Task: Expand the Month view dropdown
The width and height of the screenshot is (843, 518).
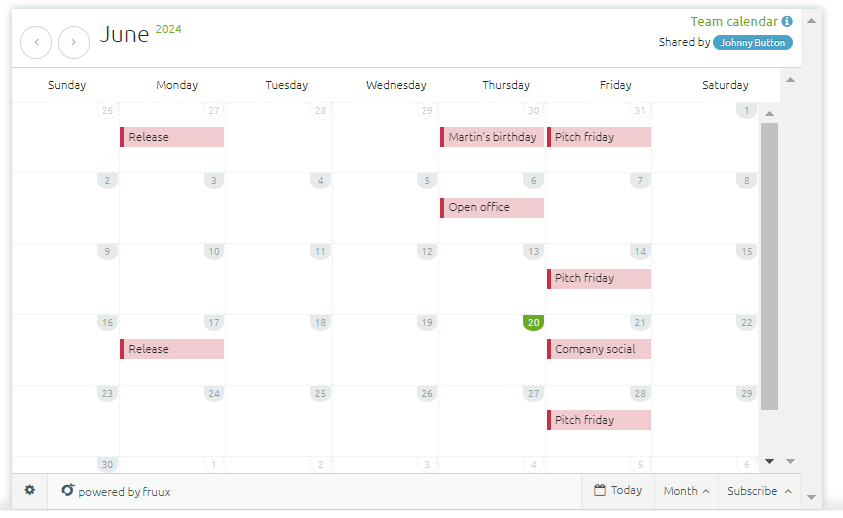Action: coord(686,491)
